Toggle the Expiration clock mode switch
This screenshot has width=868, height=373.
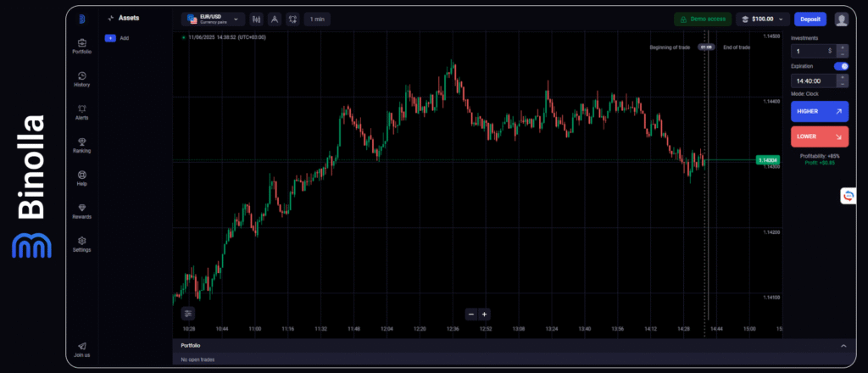[x=841, y=66]
